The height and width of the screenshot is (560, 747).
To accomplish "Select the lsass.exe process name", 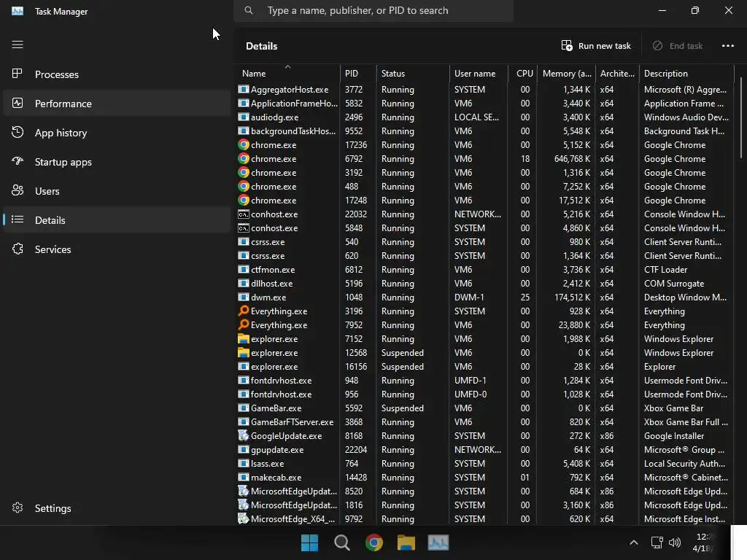I will pyautogui.click(x=267, y=463).
